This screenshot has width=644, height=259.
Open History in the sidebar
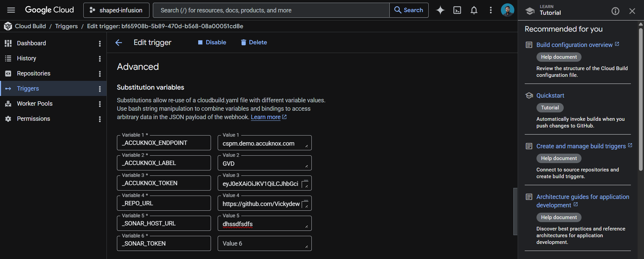[x=27, y=58]
